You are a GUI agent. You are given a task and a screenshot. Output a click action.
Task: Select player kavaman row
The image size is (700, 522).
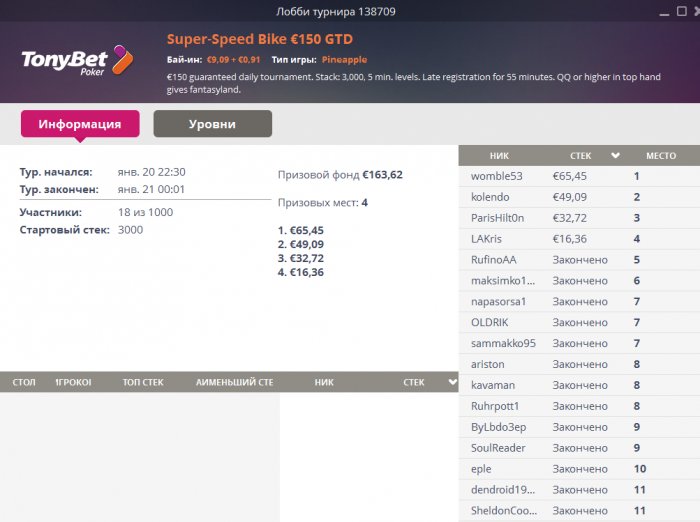pyautogui.click(x=579, y=385)
